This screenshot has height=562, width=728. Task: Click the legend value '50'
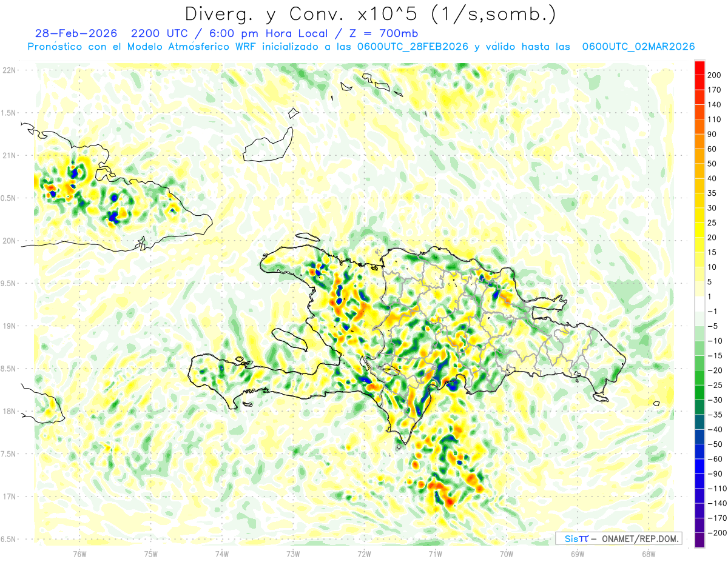pyautogui.click(x=712, y=164)
